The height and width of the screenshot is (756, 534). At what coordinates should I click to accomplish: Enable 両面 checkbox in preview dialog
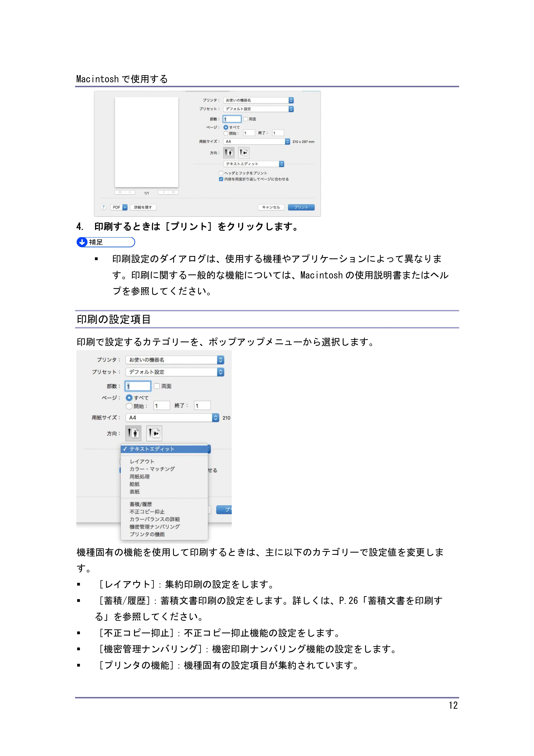(245, 119)
